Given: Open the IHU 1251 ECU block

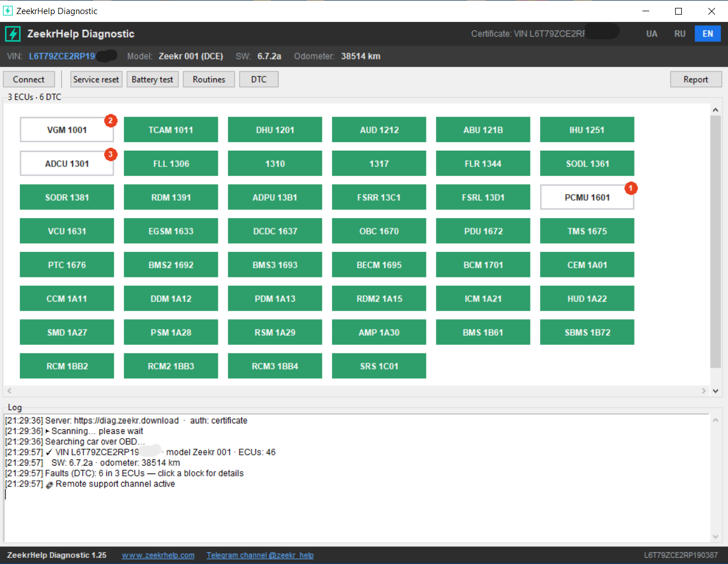Looking at the screenshot, I should [587, 130].
